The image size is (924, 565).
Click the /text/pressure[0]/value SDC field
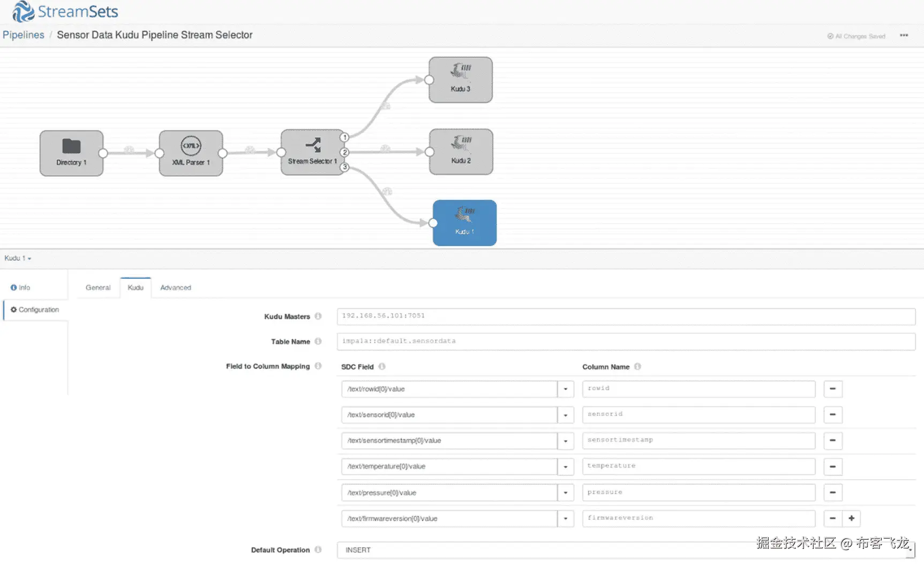pyautogui.click(x=449, y=493)
